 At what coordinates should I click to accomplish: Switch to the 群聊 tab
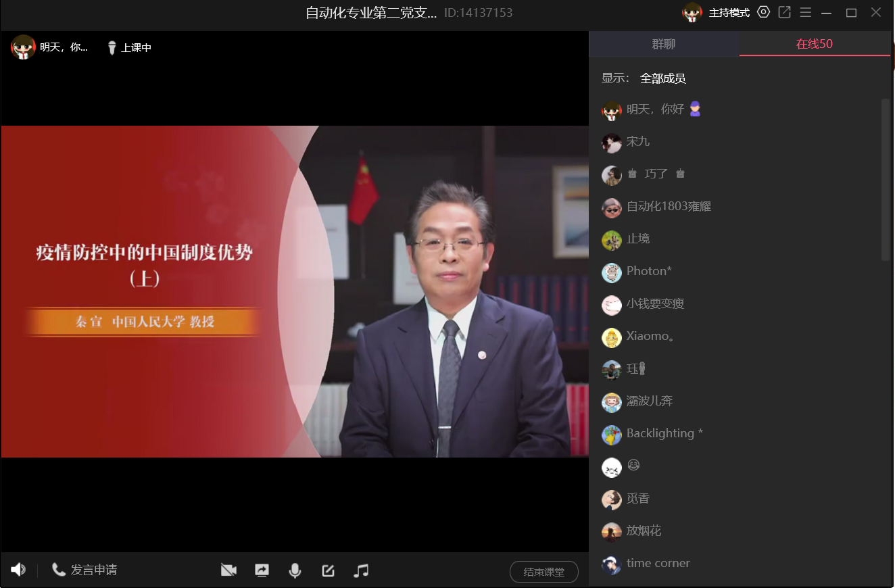pyautogui.click(x=664, y=44)
